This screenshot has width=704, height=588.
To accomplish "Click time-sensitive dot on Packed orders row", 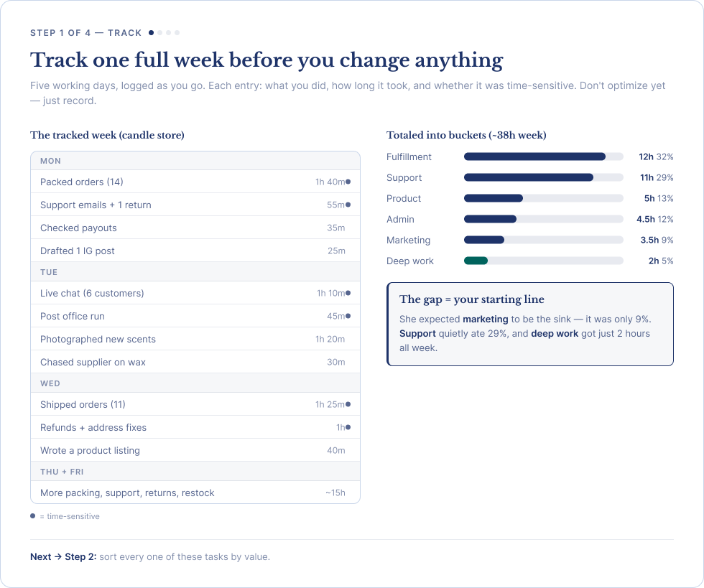I will pos(348,182).
